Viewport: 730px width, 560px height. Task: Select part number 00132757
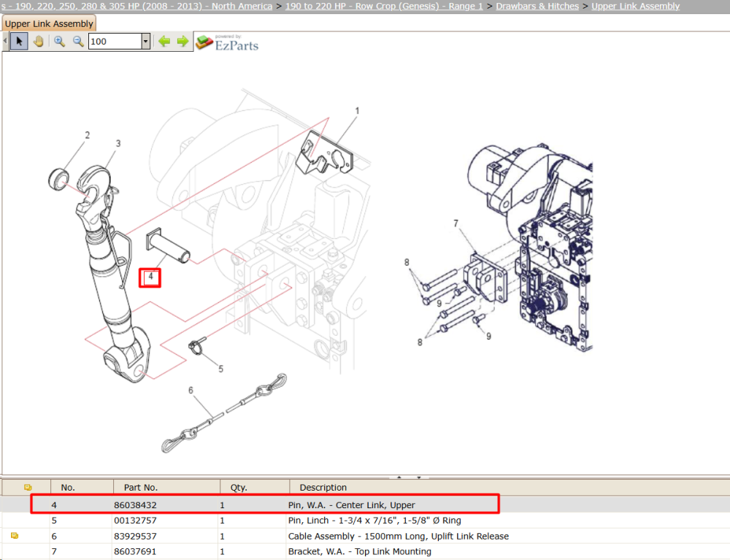pyautogui.click(x=135, y=521)
